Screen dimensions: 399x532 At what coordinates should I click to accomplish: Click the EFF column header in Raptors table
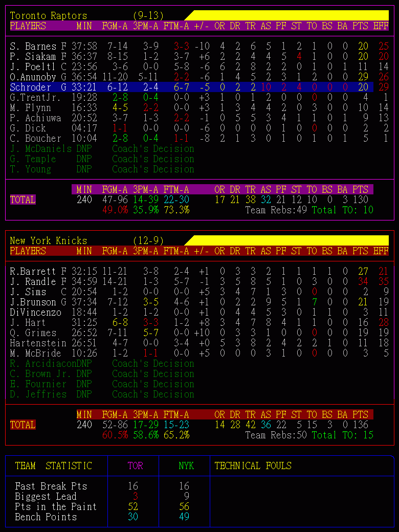381,26
